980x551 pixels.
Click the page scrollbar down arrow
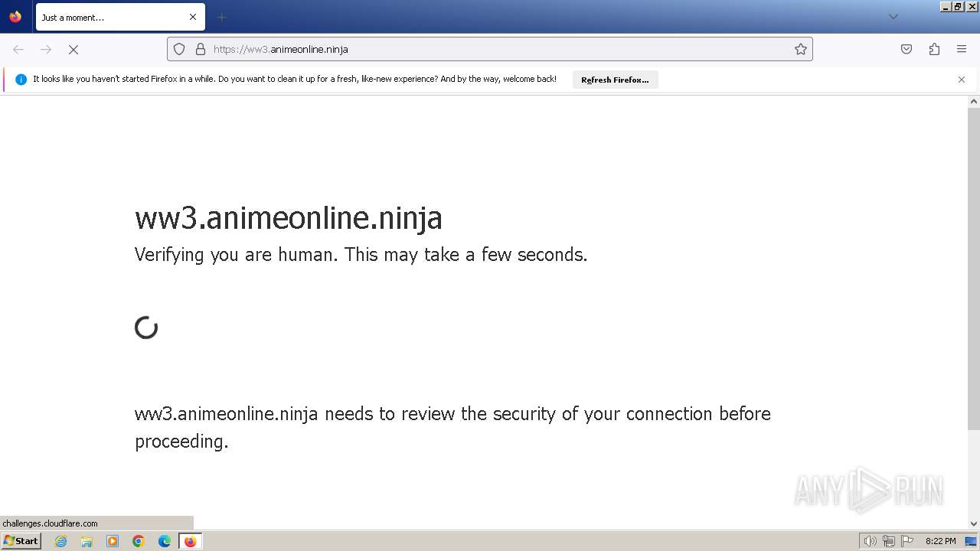(974, 524)
